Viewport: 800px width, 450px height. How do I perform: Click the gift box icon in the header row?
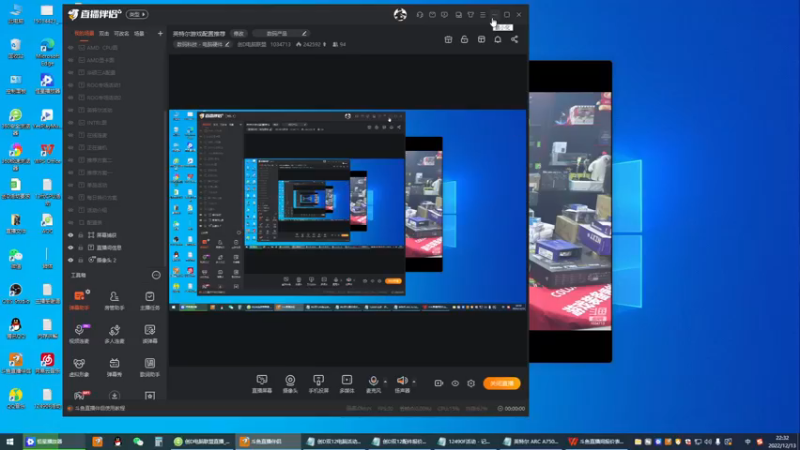coord(448,39)
